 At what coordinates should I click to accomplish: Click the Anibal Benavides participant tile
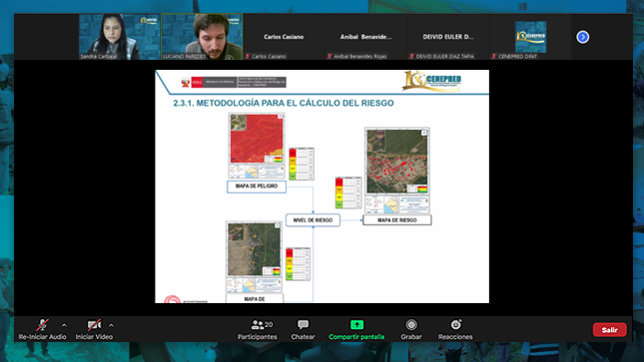[x=366, y=37]
